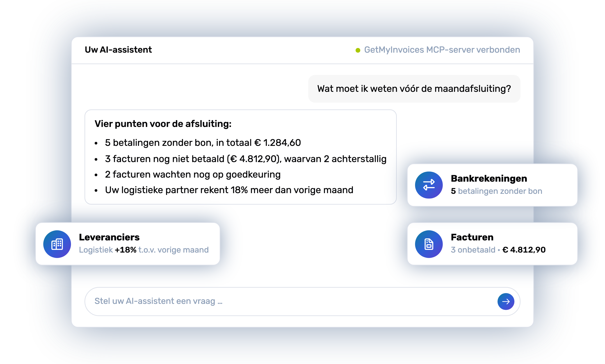The height and width of the screenshot is (364, 605).
Task: Click '5 betalingen zonder bon' in Bankrekeningen card
Action: point(496,191)
